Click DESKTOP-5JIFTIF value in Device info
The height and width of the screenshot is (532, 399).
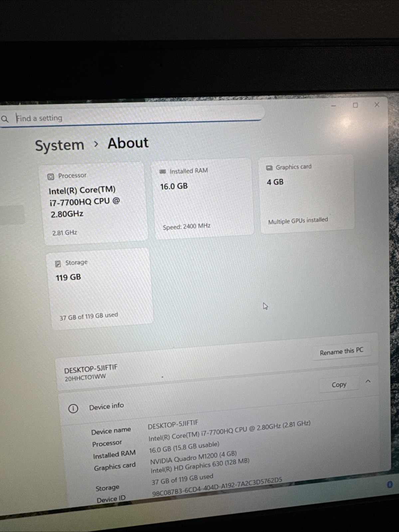pos(173,424)
